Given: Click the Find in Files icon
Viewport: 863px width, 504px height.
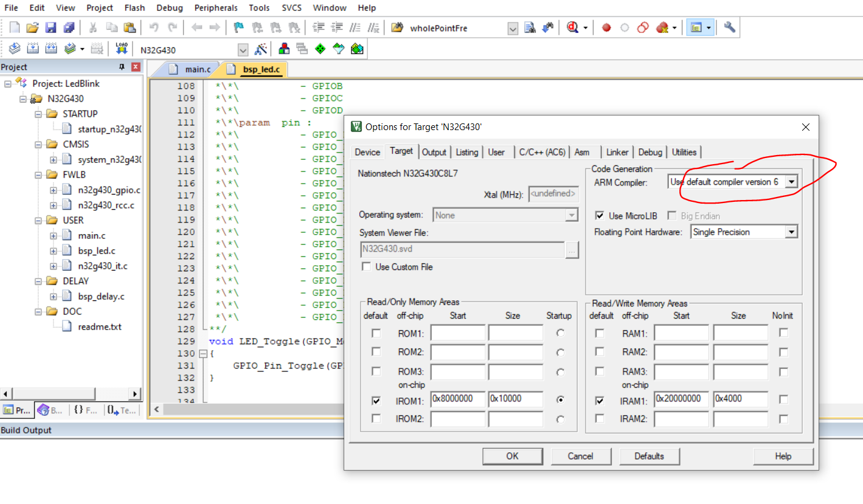Looking at the screenshot, I should pos(397,27).
